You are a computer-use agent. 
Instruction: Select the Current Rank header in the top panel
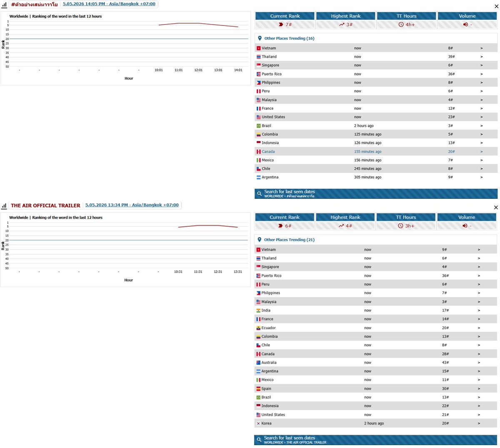[285, 16]
